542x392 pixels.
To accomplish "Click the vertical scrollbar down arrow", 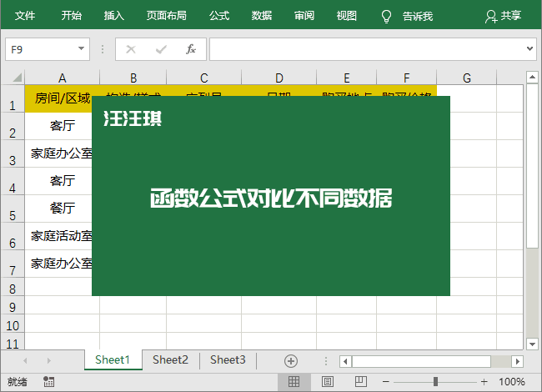I will tap(532, 344).
